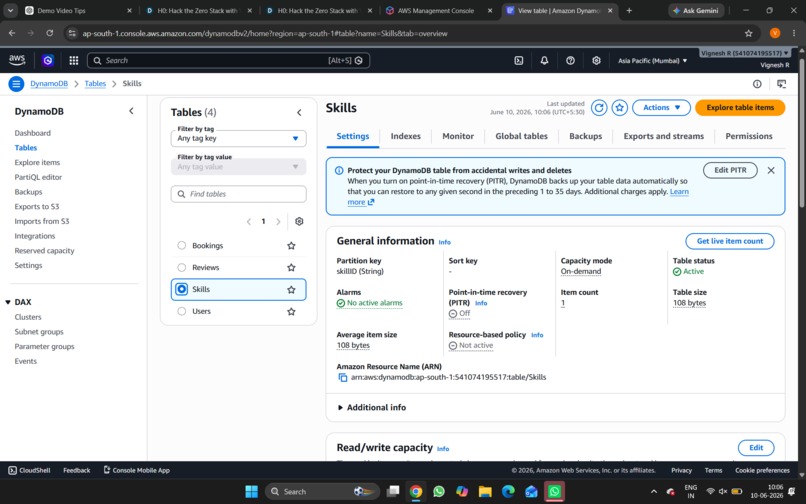Open the tutorials panel icon top right
Screen dimensions: 806x504
click(x=781, y=84)
